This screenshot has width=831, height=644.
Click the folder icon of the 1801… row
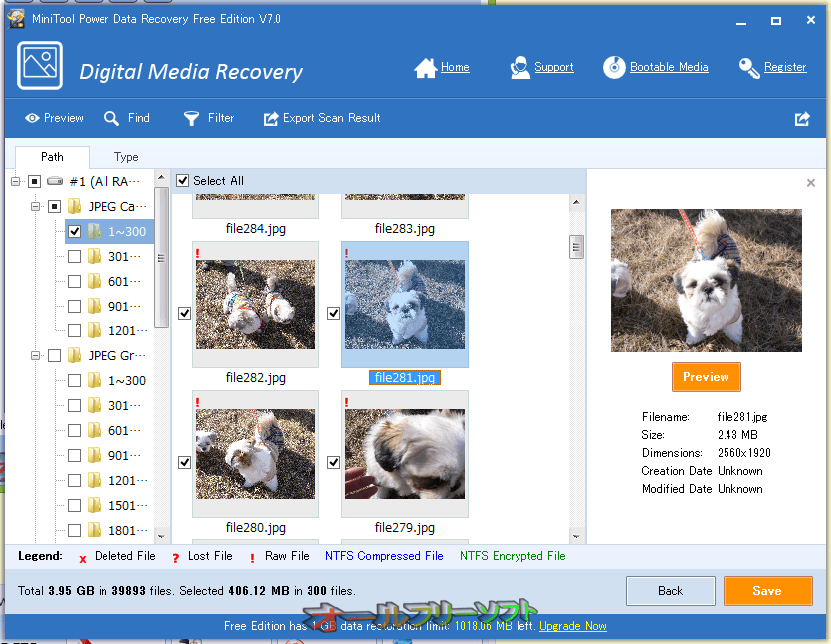point(95,531)
